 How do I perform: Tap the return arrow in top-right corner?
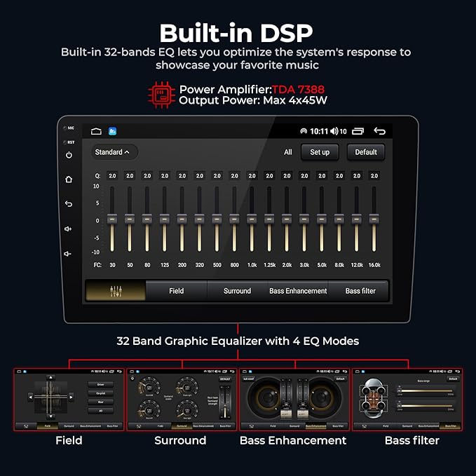(x=379, y=131)
